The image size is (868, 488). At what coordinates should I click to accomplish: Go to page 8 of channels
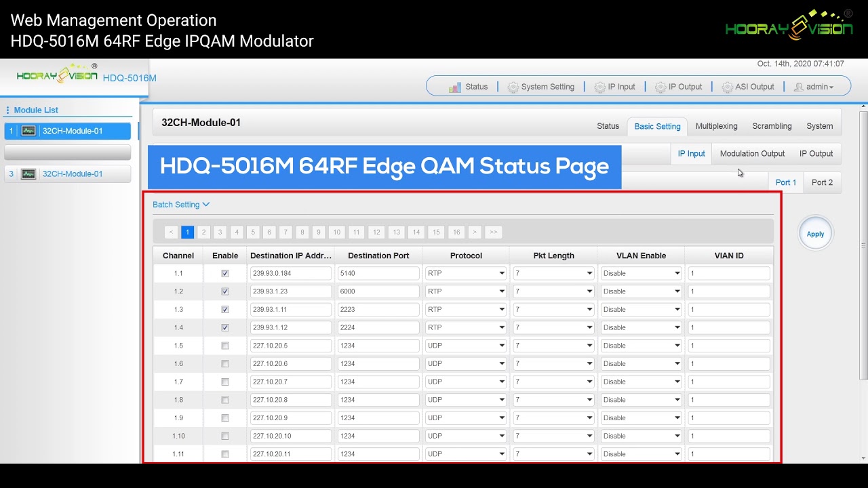click(x=302, y=232)
